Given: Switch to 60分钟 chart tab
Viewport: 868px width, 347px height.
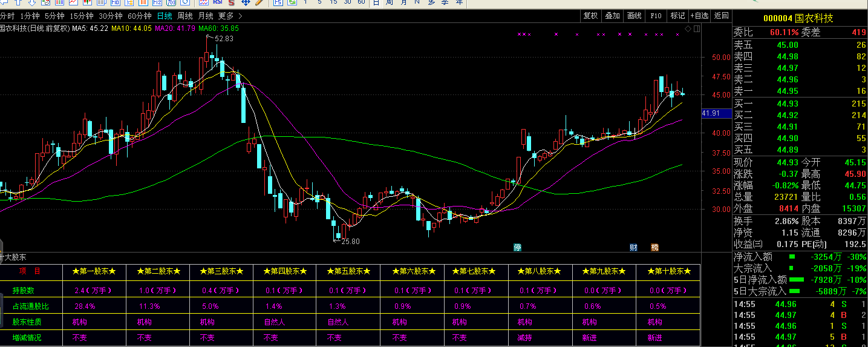Looking at the screenshot, I should click(140, 16).
